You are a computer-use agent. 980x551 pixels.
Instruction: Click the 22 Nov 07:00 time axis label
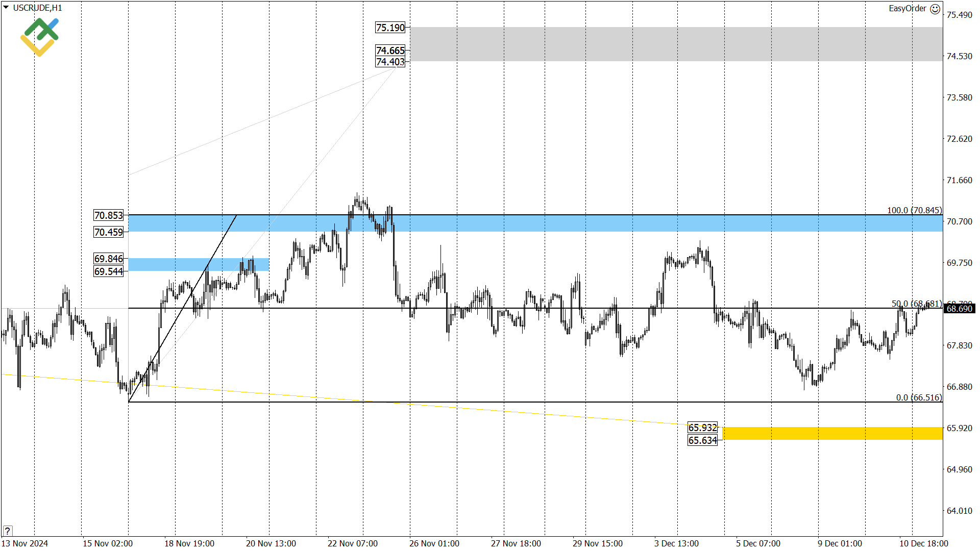tap(352, 543)
